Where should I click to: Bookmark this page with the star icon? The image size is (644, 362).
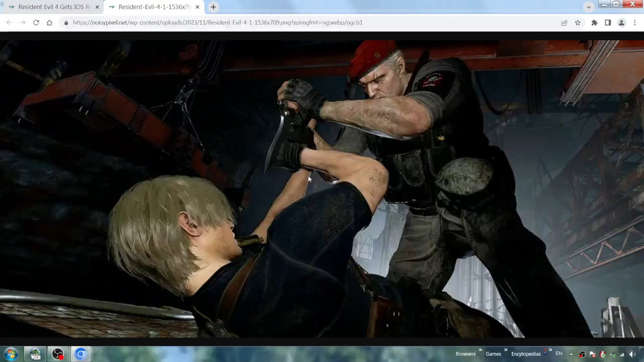coord(578,23)
